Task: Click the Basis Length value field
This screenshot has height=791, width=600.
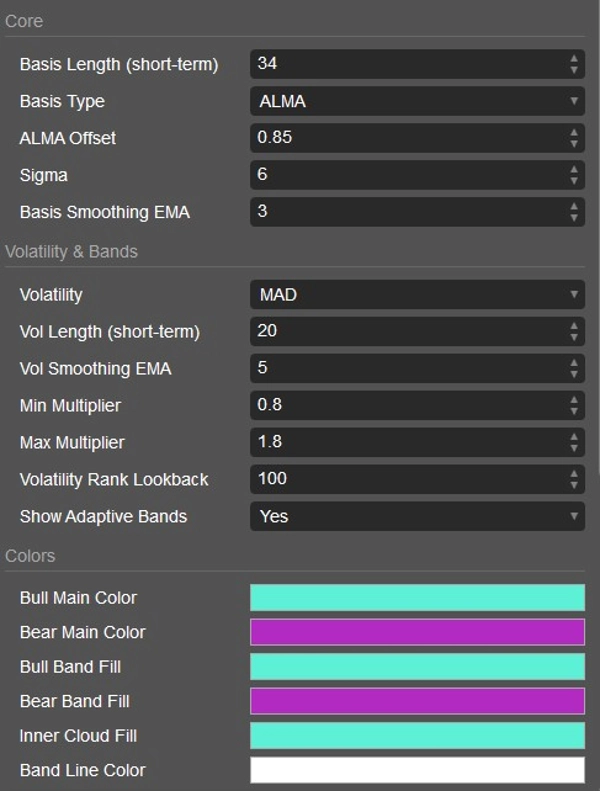Action: pyautogui.click(x=405, y=64)
